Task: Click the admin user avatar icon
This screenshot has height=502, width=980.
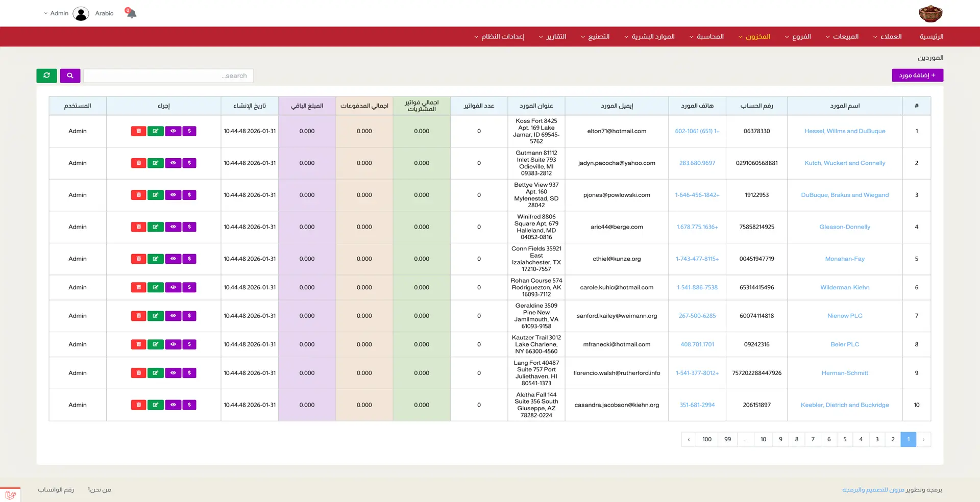Action: [81, 14]
